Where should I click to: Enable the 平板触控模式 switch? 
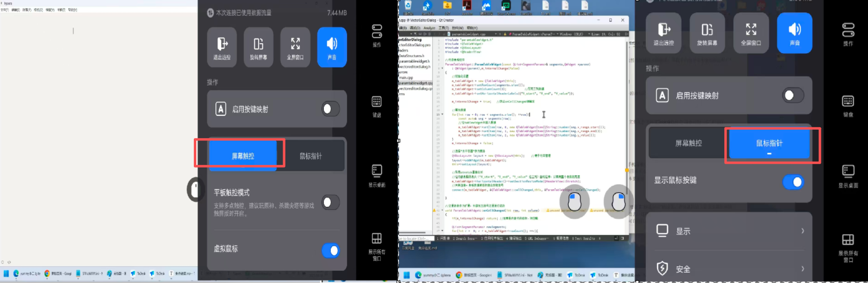point(330,202)
